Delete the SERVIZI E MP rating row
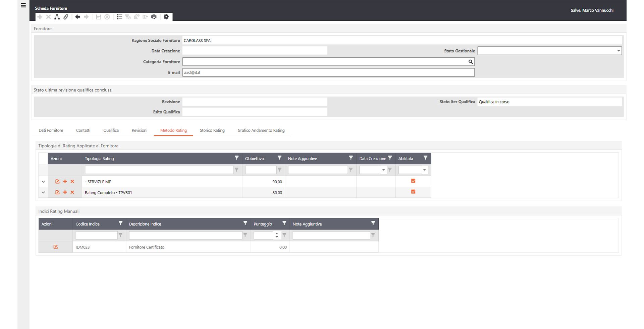The width and height of the screenshot is (644, 329). [72, 182]
